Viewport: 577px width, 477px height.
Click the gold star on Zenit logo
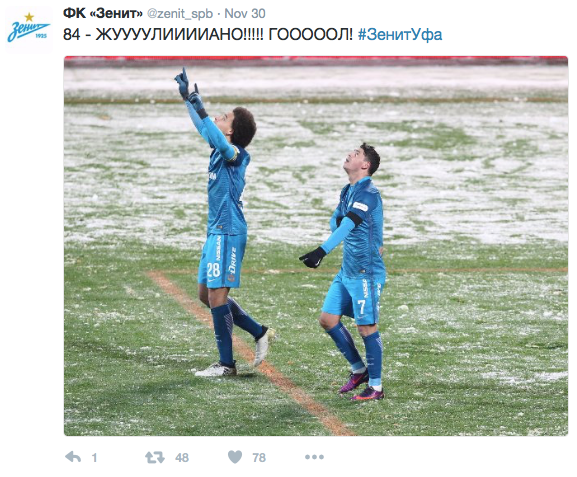coord(29,17)
